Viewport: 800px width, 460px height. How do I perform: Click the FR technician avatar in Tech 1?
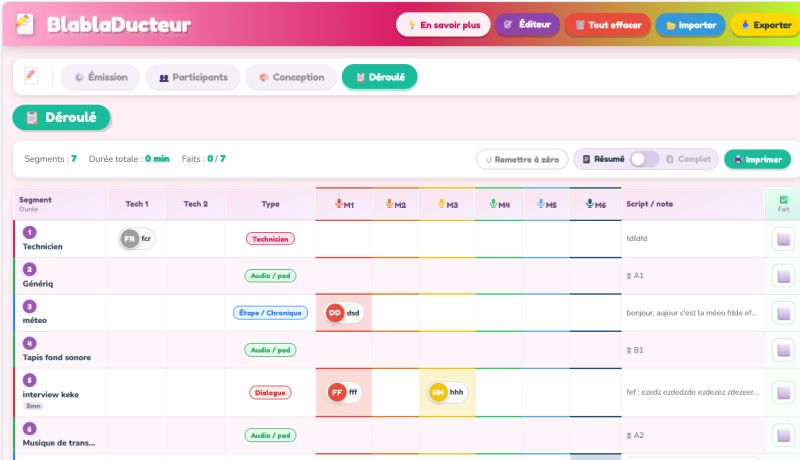click(x=129, y=239)
